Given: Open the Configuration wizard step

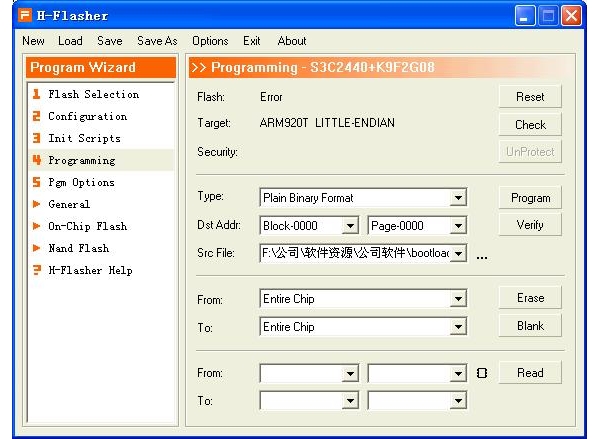Looking at the screenshot, I should (x=87, y=116).
